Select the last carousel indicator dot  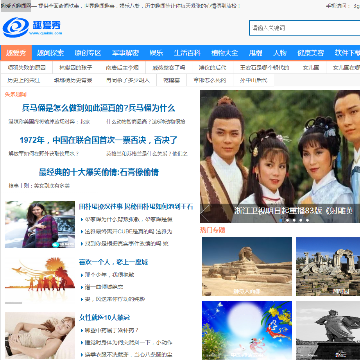pyautogui.click(x=307, y=220)
